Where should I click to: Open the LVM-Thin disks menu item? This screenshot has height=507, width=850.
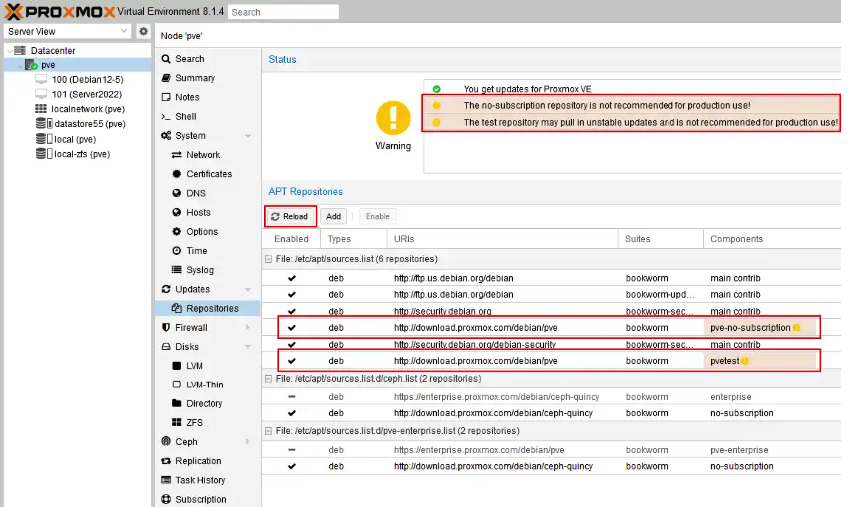tap(208, 384)
